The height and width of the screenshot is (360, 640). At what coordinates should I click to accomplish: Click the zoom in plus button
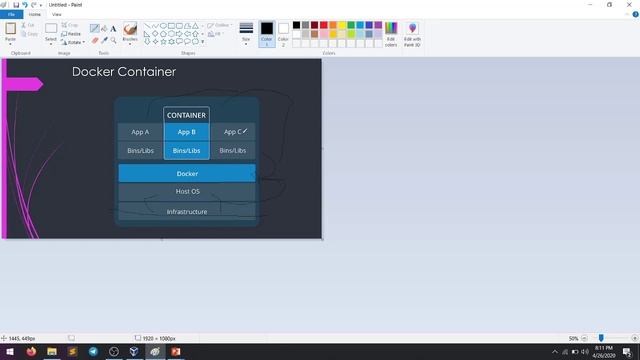click(634, 338)
